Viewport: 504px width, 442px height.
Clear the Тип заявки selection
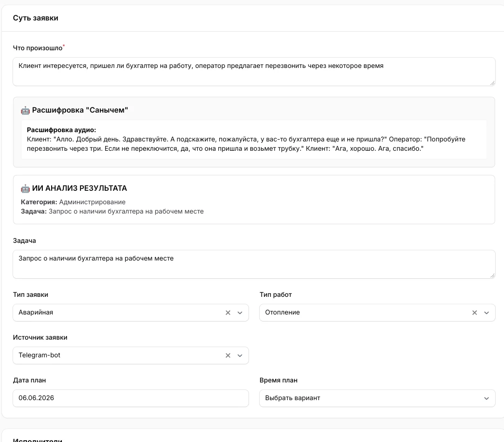click(x=228, y=313)
